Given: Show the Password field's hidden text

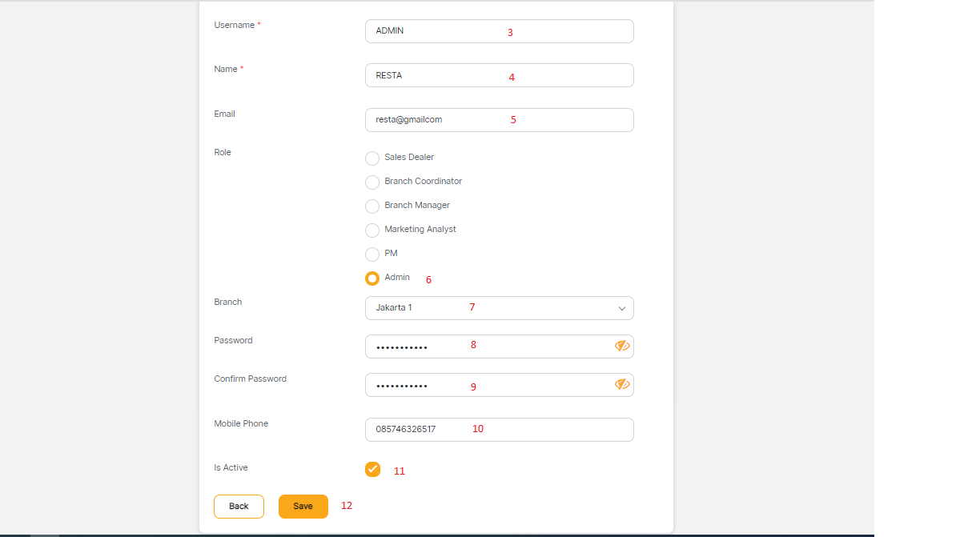Looking at the screenshot, I should coord(622,346).
